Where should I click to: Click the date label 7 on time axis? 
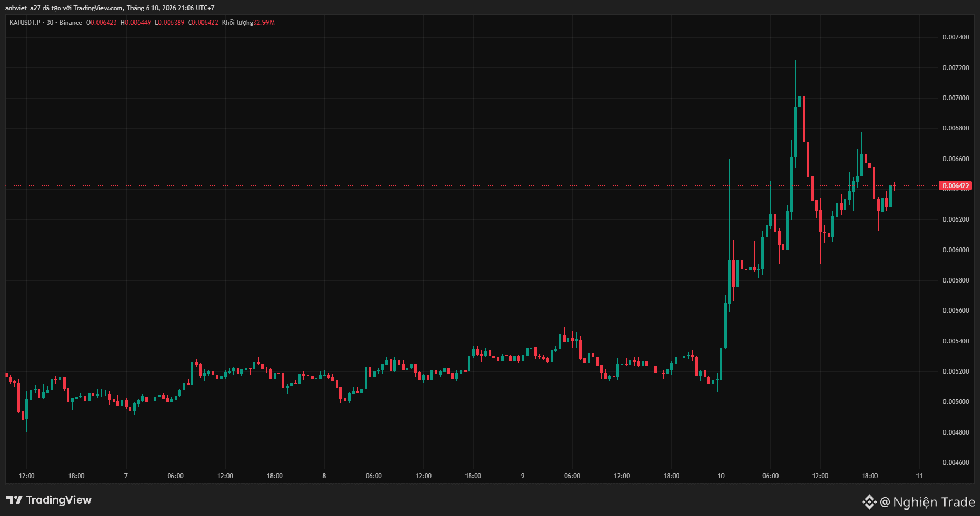[126, 476]
